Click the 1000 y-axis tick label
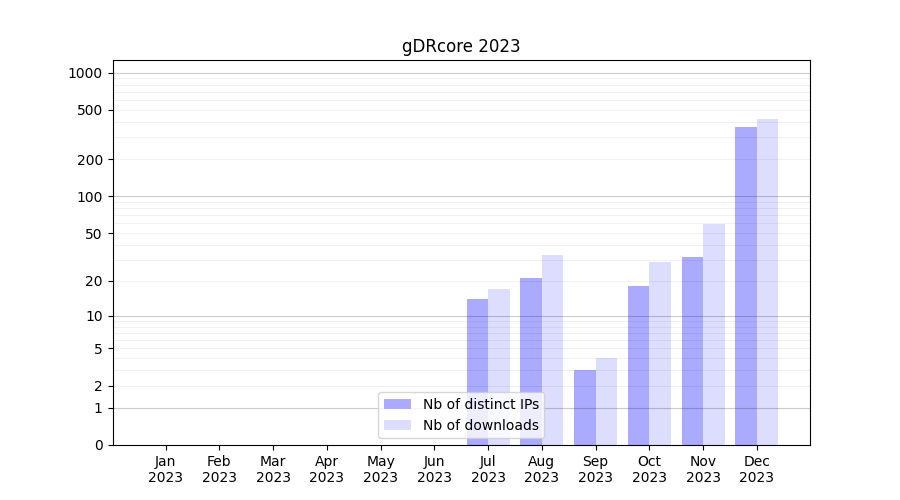This screenshot has height=500, width=900. click(x=85, y=73)
